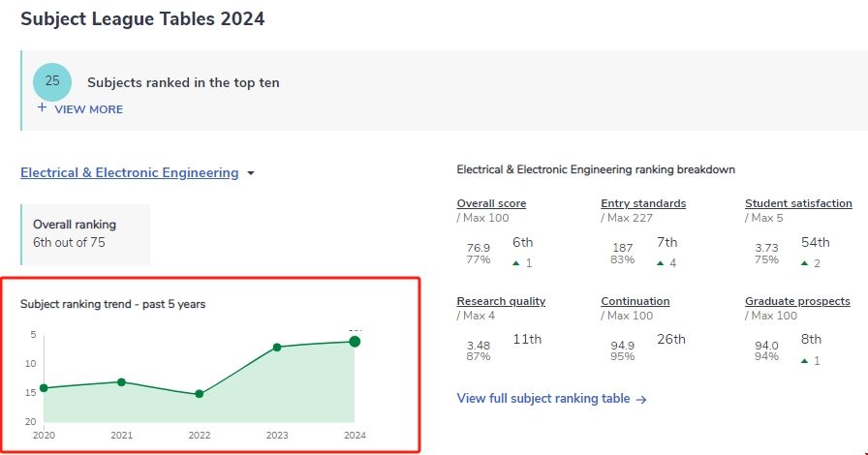Viewport: 868px width, 455px height.
Task: Click the 2023 data point on chart
Action: (x=277, y=347)
